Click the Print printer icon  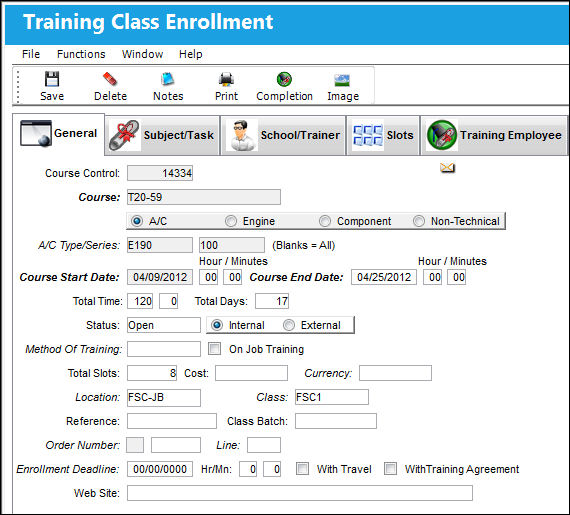(x=226, y=79)
